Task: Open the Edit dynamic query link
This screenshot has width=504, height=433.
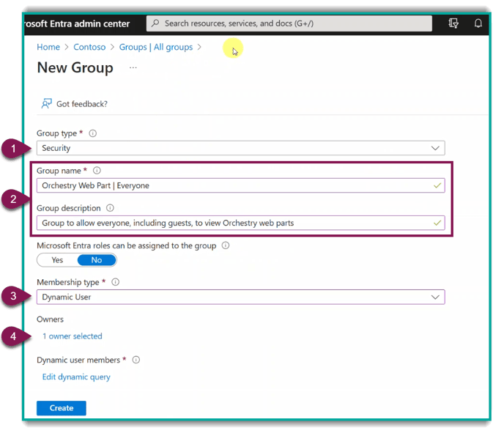Action: tap(76, 377)
